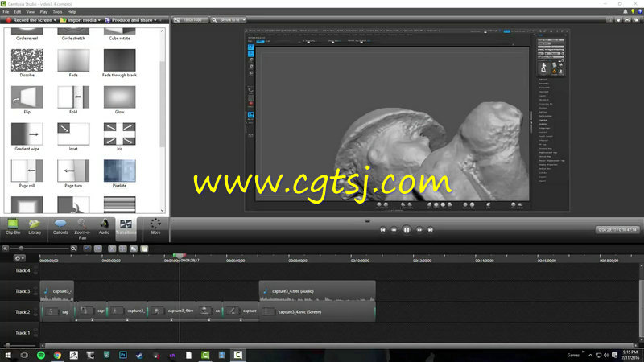Click the timeline zoom-out magnifier icon
644x362 pixels.
click(x=6, y=249)
